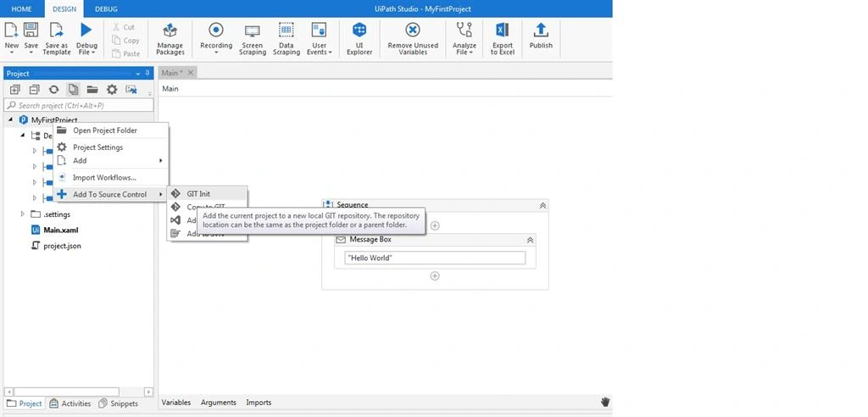Click the remove unused screenshots icon
The height and width of the screenshot is (417, 868).
(131, 89)
